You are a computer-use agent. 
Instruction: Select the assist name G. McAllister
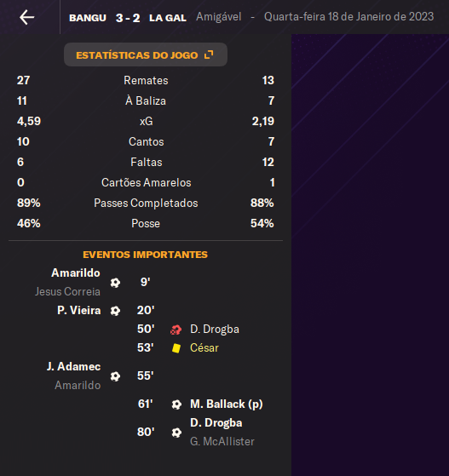point(222,441)
